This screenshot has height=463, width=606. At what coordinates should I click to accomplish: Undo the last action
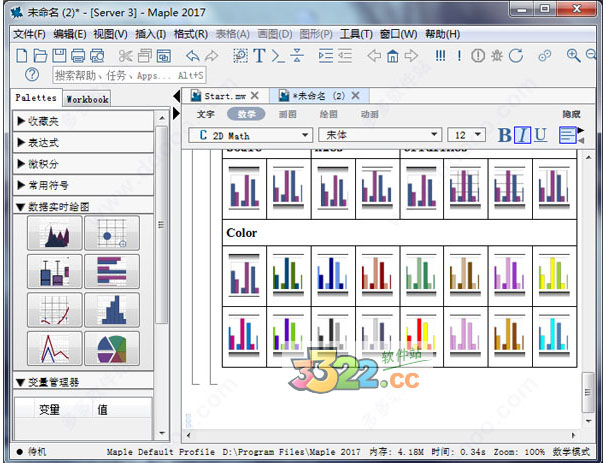coord(192,56)
